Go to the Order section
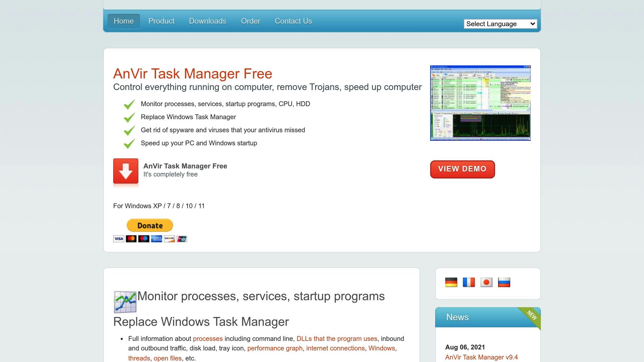Screen dimensions: 644x362 (250, 21)
